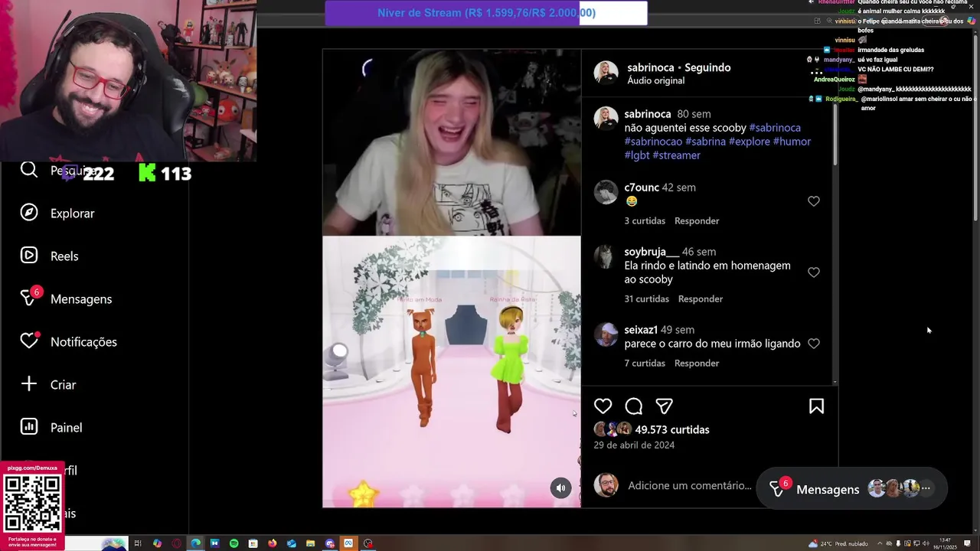Open Firefox from the taskbar
The image size is (980, 551).
point(273,543)
